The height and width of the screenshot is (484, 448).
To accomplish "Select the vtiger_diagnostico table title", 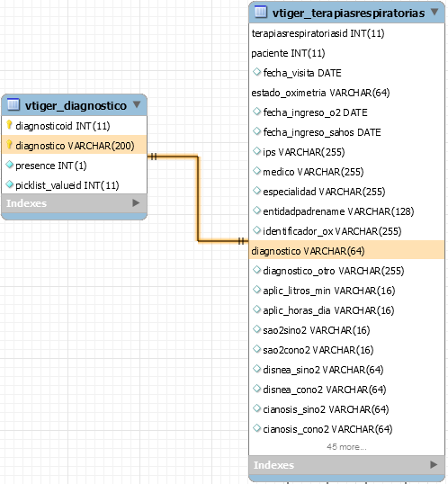I will (76, 105).
